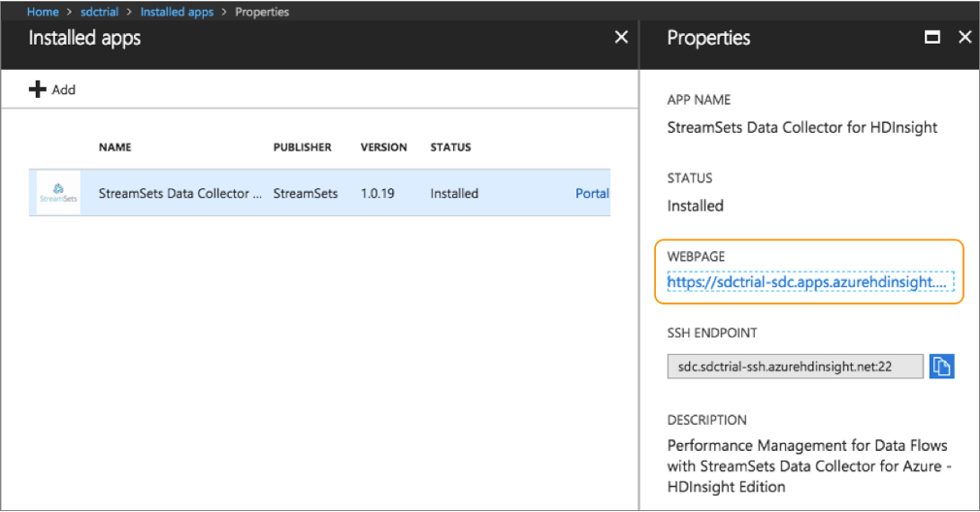
Task: Go to Home in the breadcrumb
Action: pos(43,12)
